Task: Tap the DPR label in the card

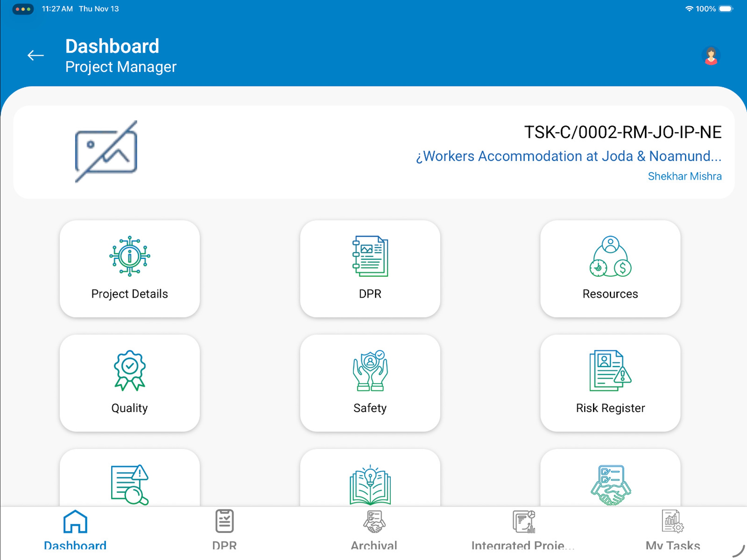Action: [x=370, y=294]
